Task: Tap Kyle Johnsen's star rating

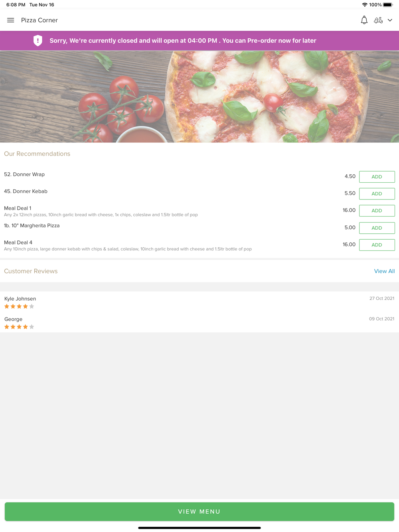Action: [x=19, y=306]
